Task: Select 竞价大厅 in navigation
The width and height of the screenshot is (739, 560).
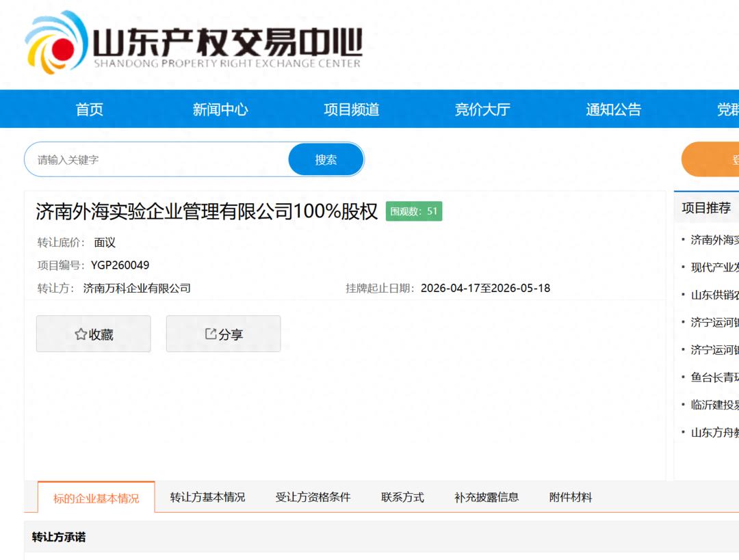Action: pos(482,109)
